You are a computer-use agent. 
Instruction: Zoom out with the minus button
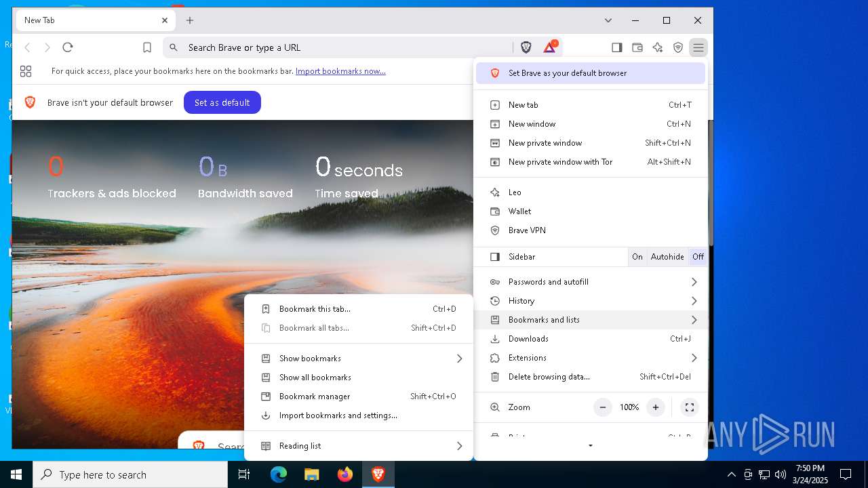(x=602, y=407)
